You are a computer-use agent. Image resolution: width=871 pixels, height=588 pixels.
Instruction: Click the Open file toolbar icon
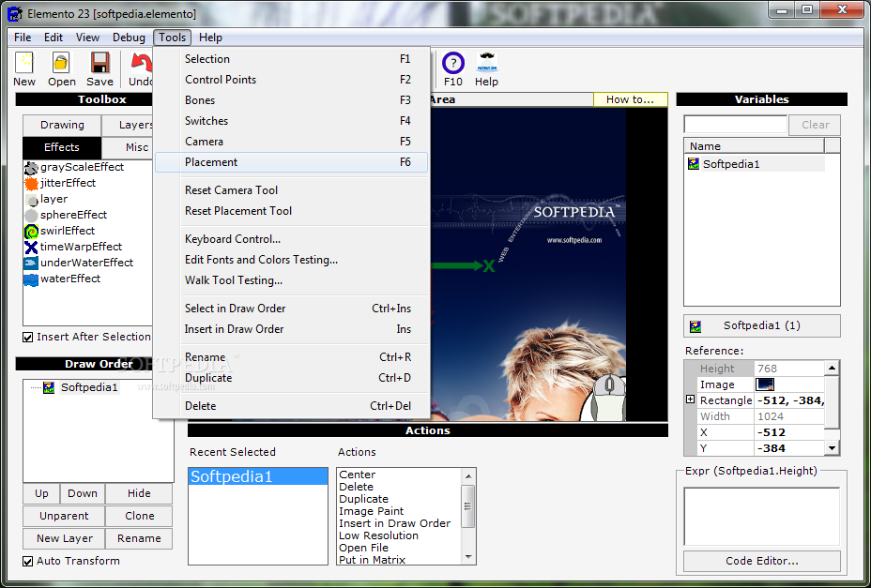point(61,63)
